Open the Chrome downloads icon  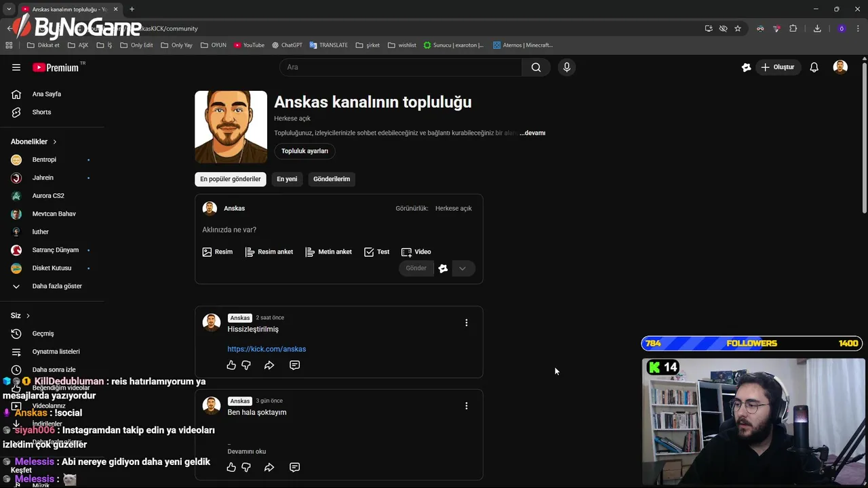click(817, 28)
